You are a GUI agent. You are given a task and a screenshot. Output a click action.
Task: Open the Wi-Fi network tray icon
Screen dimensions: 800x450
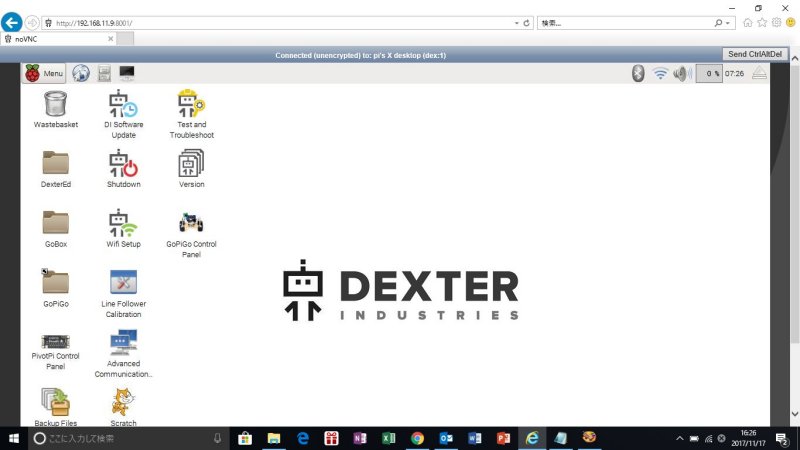[660, 73]
